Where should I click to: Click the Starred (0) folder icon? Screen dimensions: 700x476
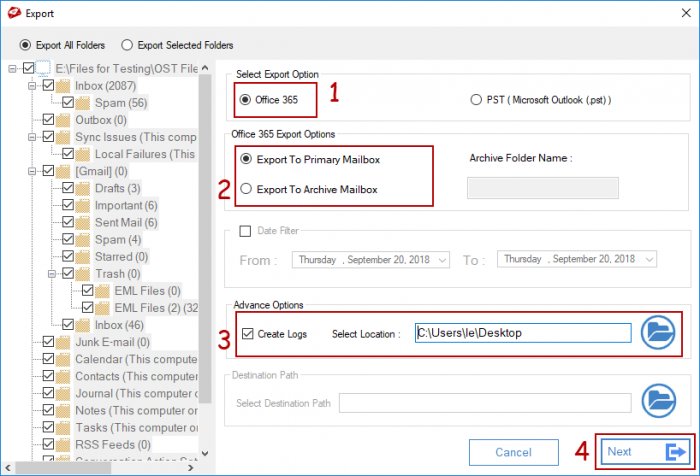point(83,257)
